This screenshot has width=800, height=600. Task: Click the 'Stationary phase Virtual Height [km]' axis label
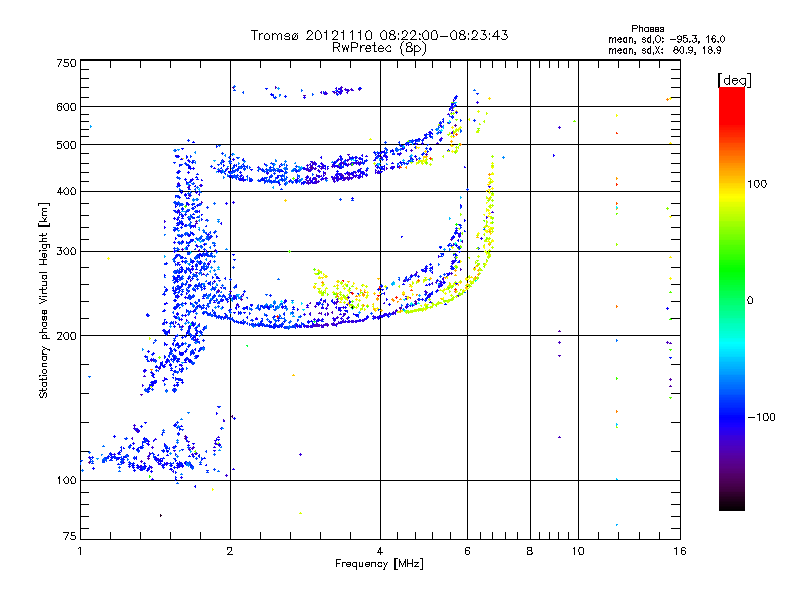44,300
